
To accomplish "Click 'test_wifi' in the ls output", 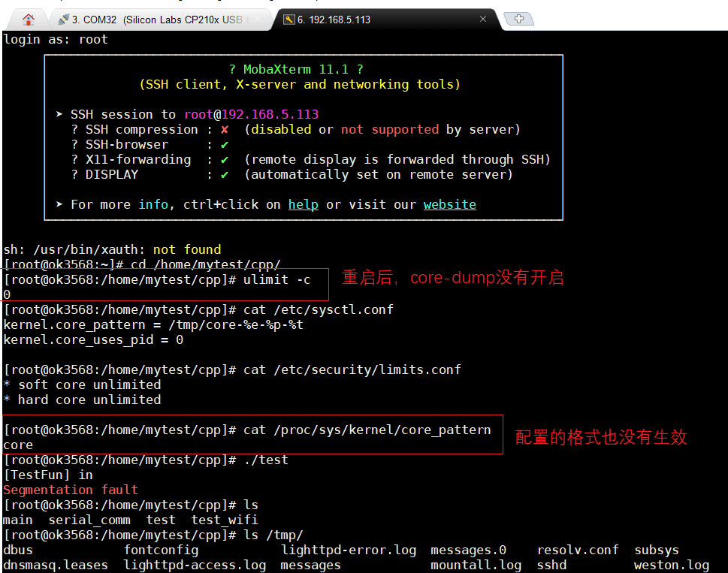I will [224, 520].
